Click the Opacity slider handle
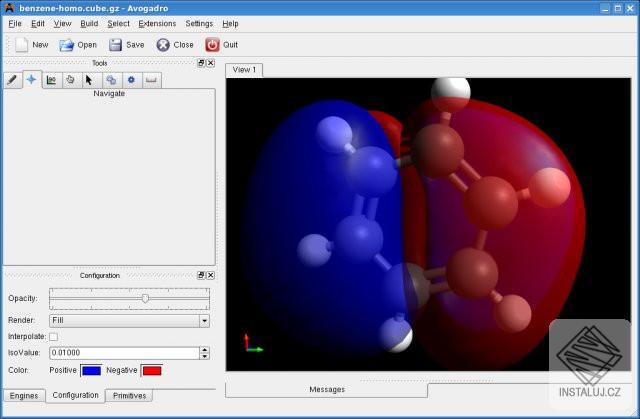Viewport: 640px width, 419px height. click(145, 298)
